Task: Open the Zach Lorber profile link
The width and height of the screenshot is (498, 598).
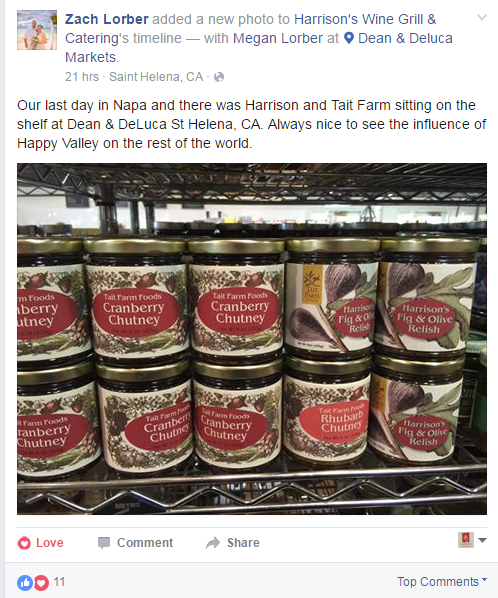Action: [x=107, y=19]
